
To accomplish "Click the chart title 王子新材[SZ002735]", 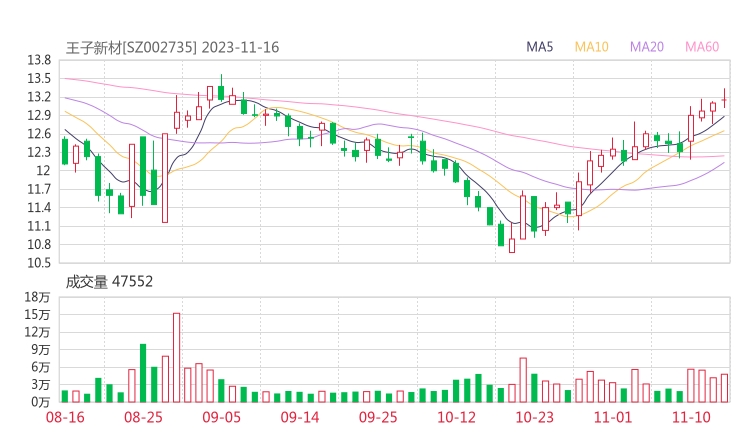I will 131,48.
